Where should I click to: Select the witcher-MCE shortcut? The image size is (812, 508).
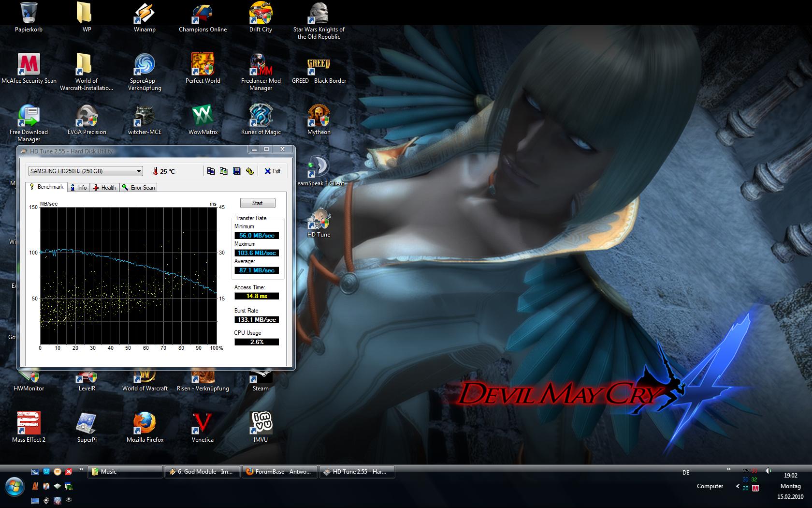[145, 120]
